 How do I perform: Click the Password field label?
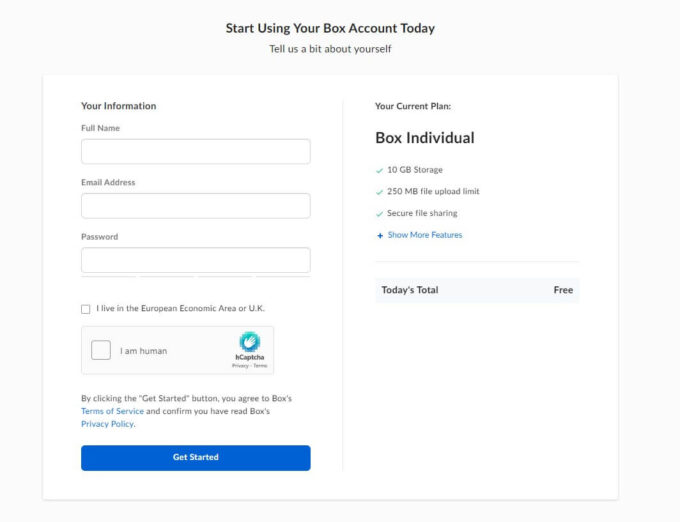click(99, 237)
